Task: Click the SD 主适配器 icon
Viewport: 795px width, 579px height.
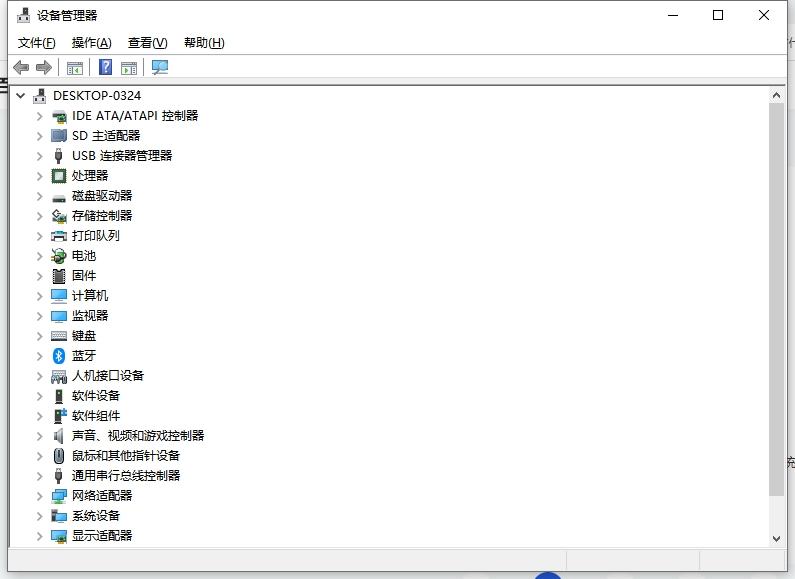Action: (59, 136)
